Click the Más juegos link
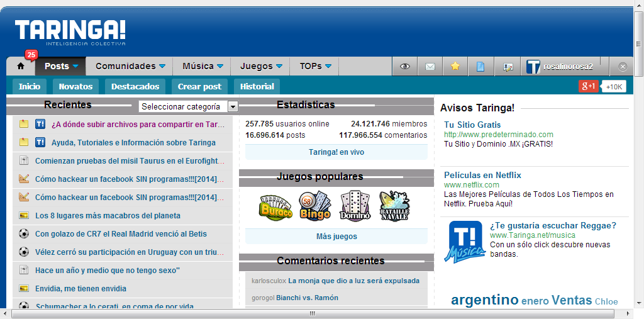This screenshot has width=644, height=319. [x=336, y=237]
